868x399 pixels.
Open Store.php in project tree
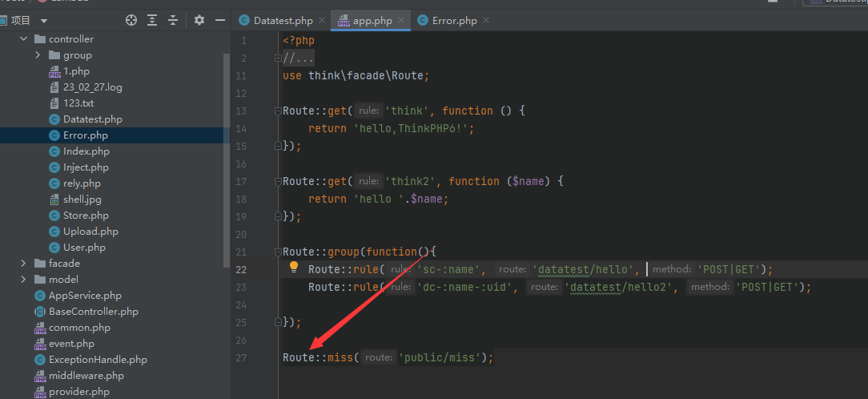pyautogui.click(x=86, y=216)
